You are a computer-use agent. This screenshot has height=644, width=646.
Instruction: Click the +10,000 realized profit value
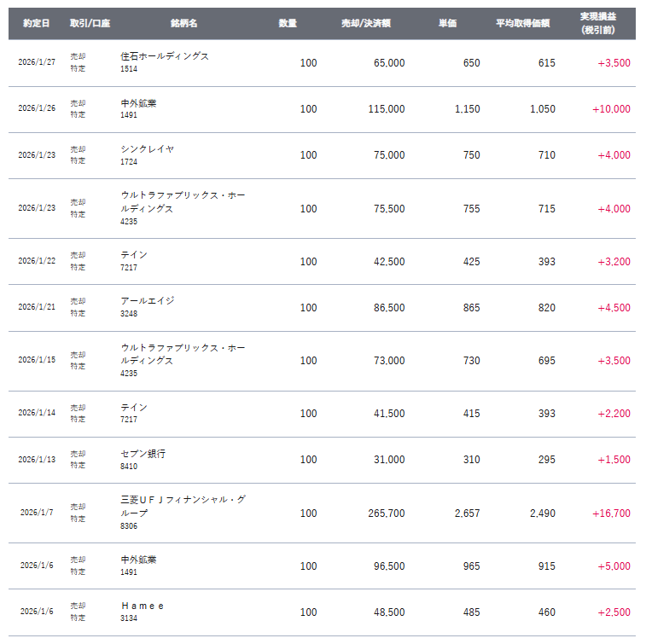[611, 109]
